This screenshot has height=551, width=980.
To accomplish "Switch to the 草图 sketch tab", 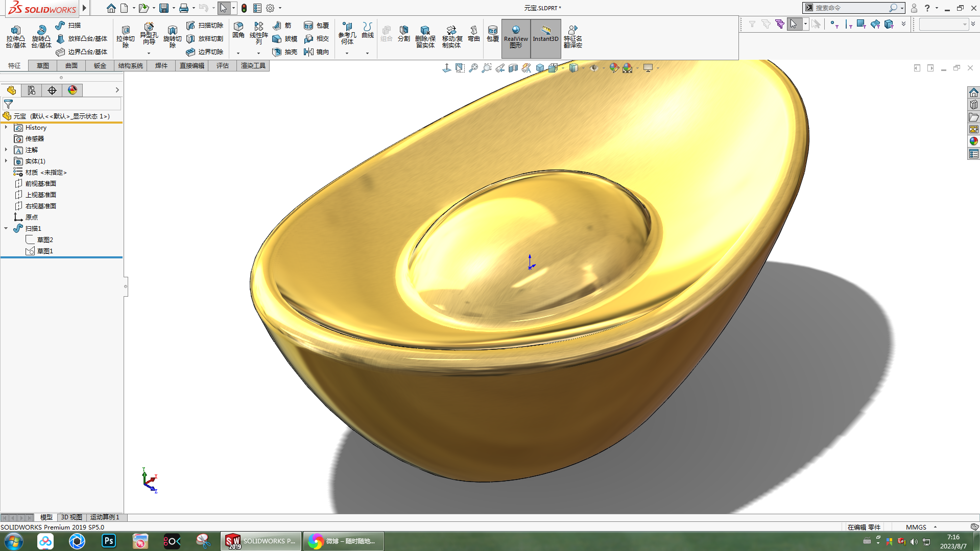I will [x=43, y=65].
